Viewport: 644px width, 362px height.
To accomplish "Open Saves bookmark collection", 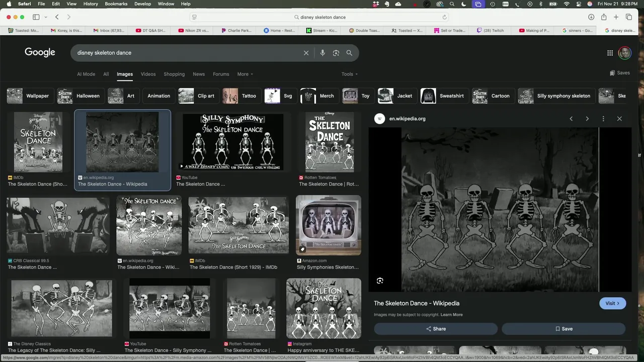I will pyautogui.click(x=619, y=73).
